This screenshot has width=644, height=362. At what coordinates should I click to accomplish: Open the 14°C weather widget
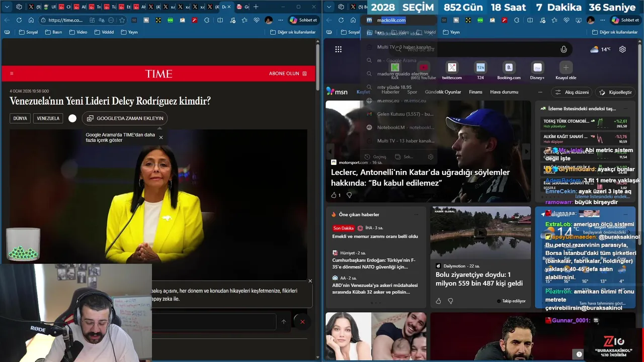point(600,49)
